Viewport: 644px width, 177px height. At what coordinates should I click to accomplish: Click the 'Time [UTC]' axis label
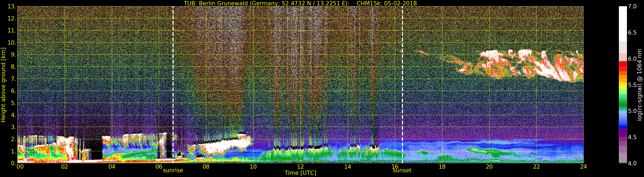(300, 173)
